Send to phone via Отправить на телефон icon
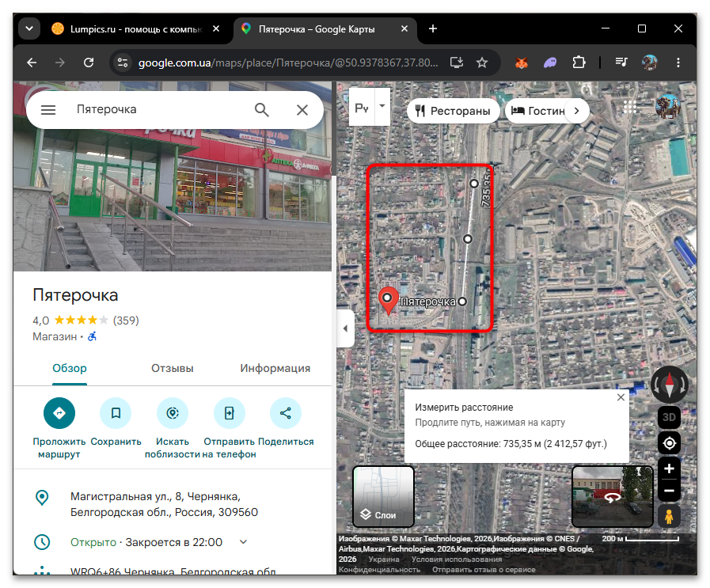 point(229,413)
